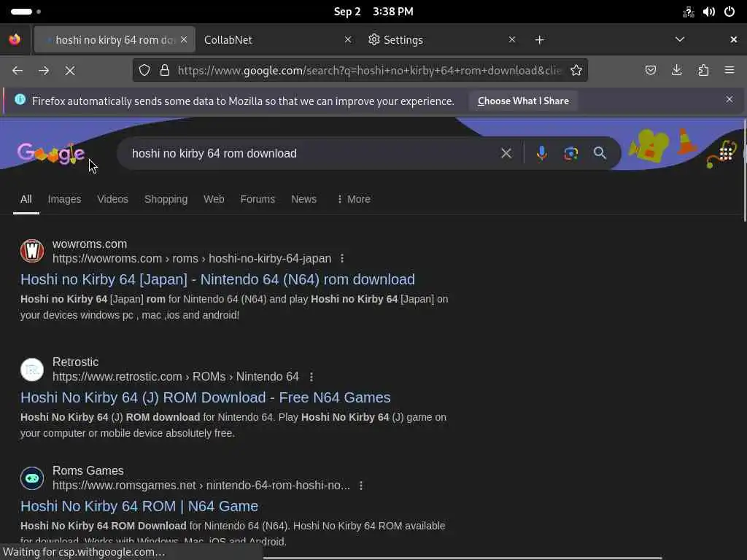This screenshot has height=560, width=747.
Task: Select the hoshi no kirby tab
Action: coord(115,40)
